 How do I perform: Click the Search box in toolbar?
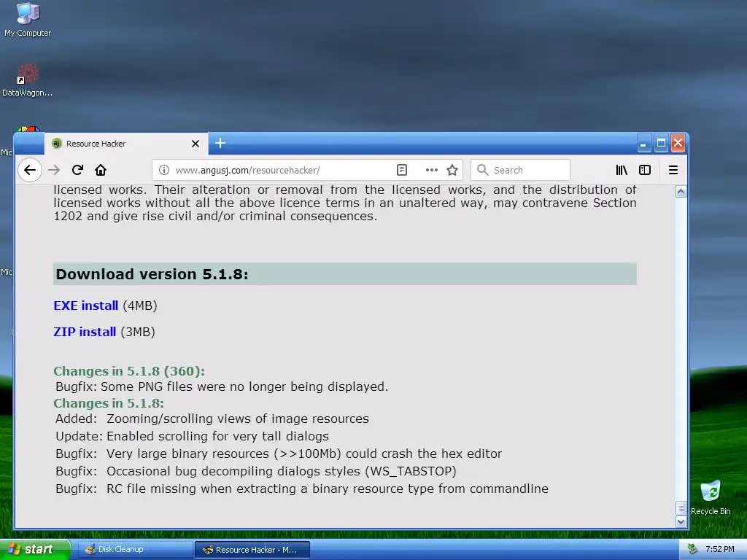(520, 170)
